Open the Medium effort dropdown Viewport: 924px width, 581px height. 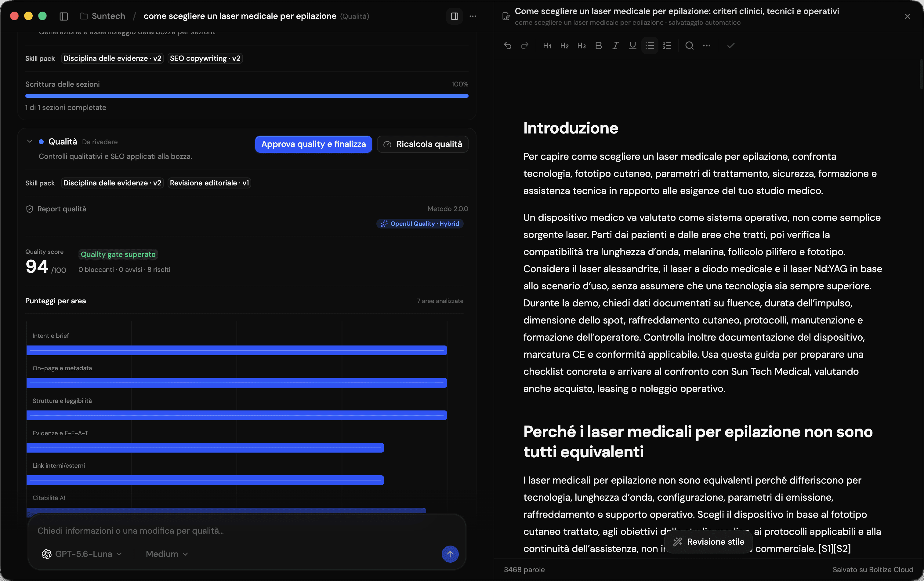[167, 554]
